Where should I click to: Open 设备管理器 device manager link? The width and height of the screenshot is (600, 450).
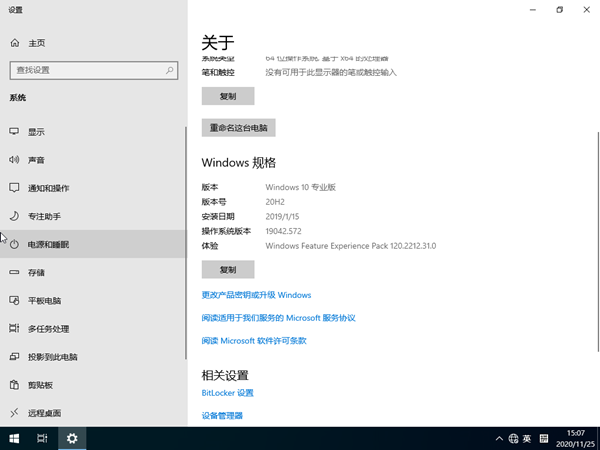222,415
